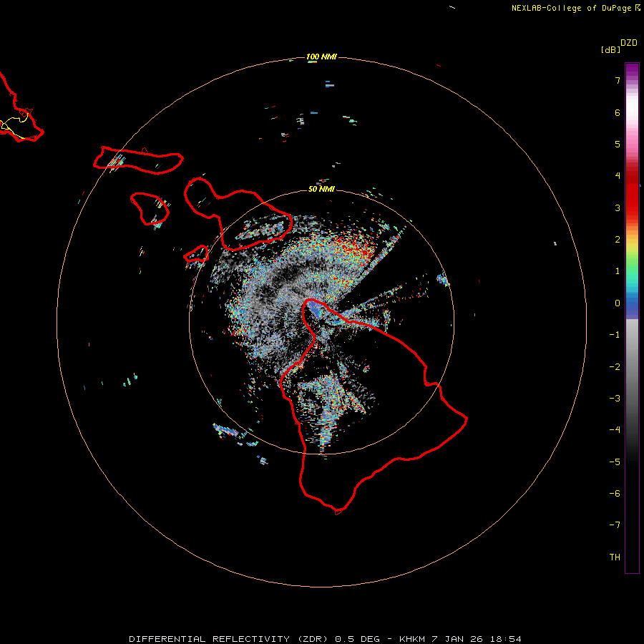644x644 pixels.
Task: Click the purple top segment of color bar
Action: (632, 70)
